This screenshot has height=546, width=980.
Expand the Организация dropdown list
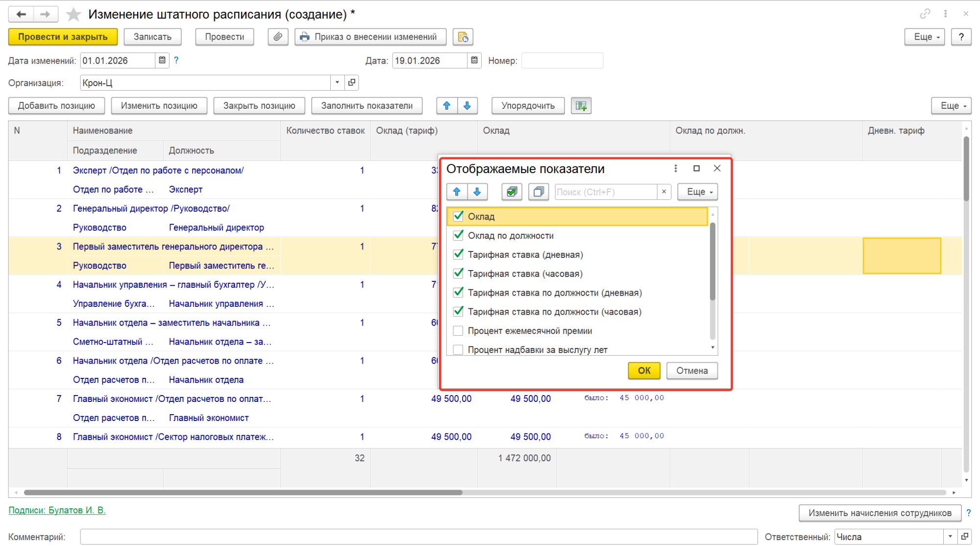tap(337, 82)
